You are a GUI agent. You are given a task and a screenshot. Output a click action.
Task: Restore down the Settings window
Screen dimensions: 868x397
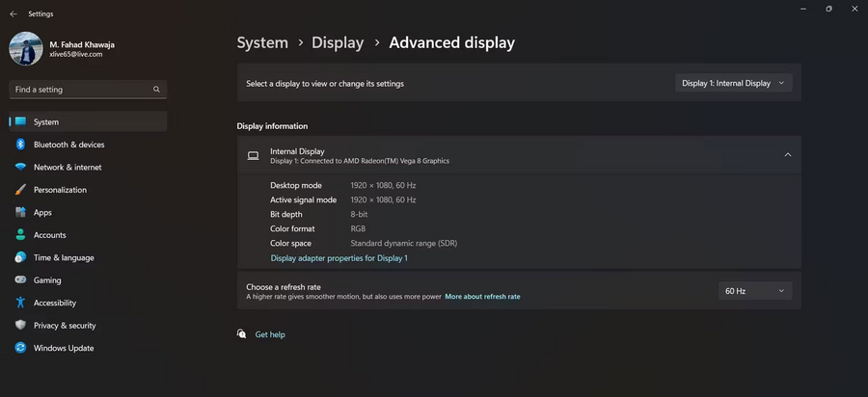click(x=828, y=9)
